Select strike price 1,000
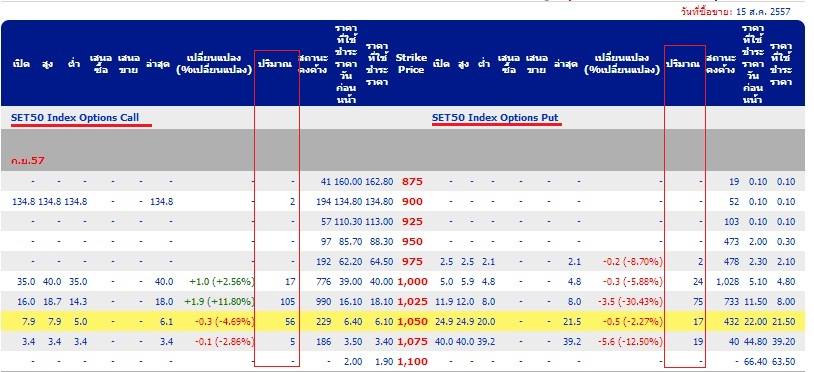Image resolution: width=814 pixels, height=372 pixels. (x=412, y=282)
